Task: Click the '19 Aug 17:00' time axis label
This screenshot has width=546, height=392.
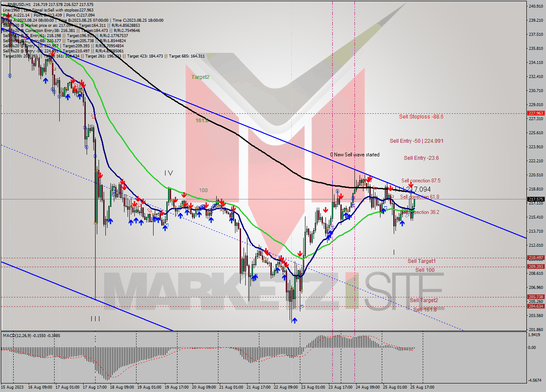Action: tap(177, 387)
